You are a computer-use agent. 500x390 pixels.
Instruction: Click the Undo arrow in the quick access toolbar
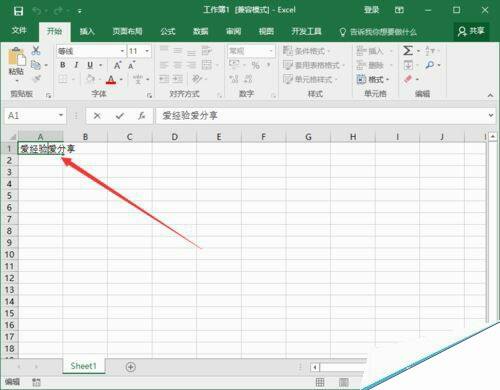[x=37, y=11]
